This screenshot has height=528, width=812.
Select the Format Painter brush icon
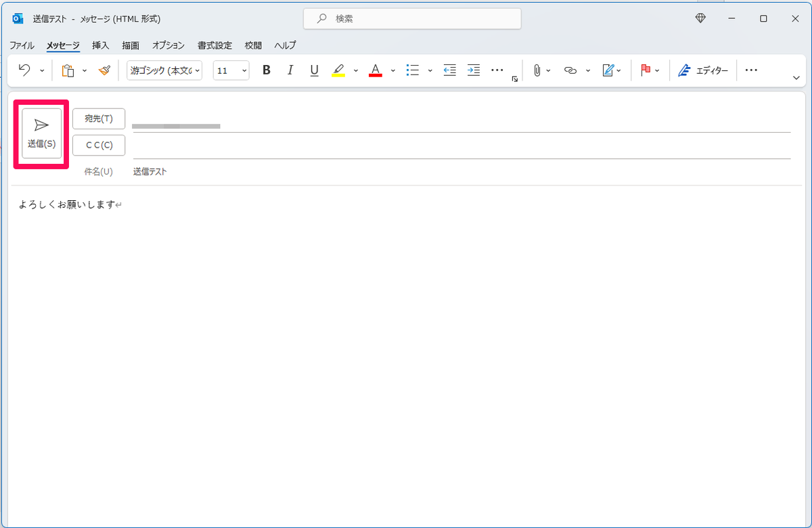click(104, 70)
